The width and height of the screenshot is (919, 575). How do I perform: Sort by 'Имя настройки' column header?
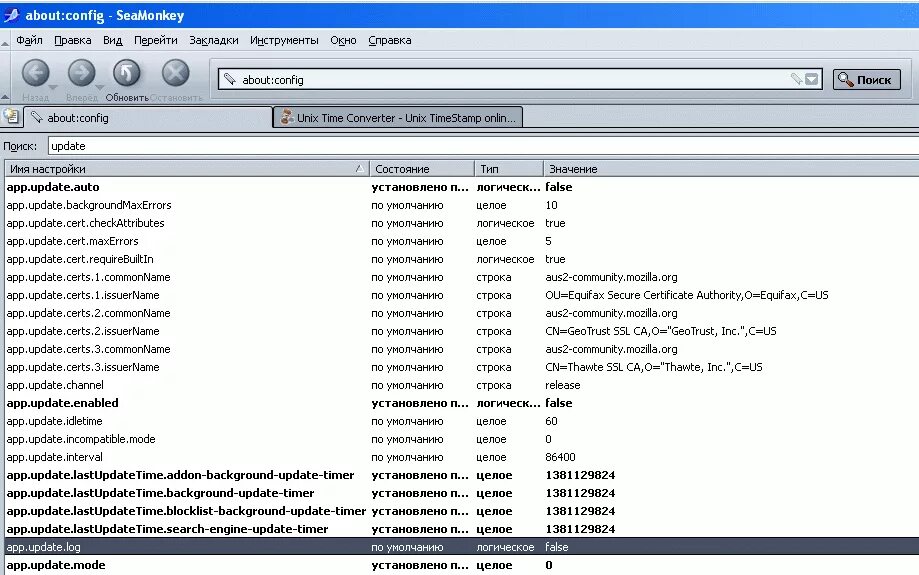coord(187,169)
